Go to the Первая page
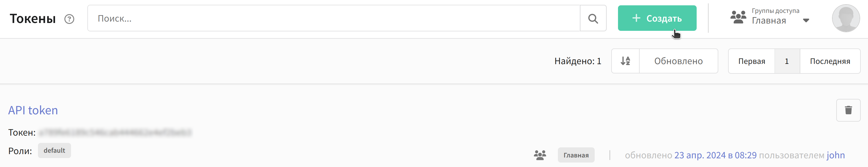868x167 pixels. coord(751,61)
